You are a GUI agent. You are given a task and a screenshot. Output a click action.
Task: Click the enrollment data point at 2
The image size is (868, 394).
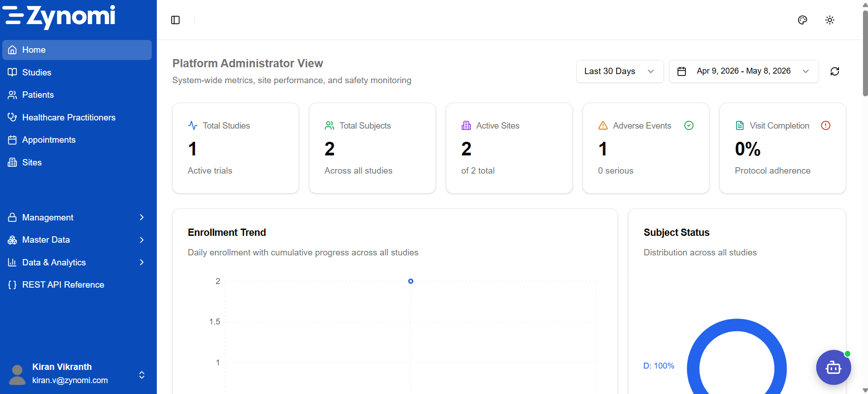(x=411, y=281)
